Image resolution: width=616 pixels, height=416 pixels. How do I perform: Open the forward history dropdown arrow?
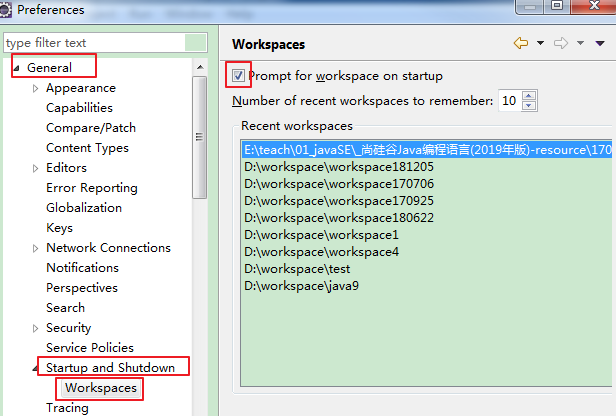point(580,43)
